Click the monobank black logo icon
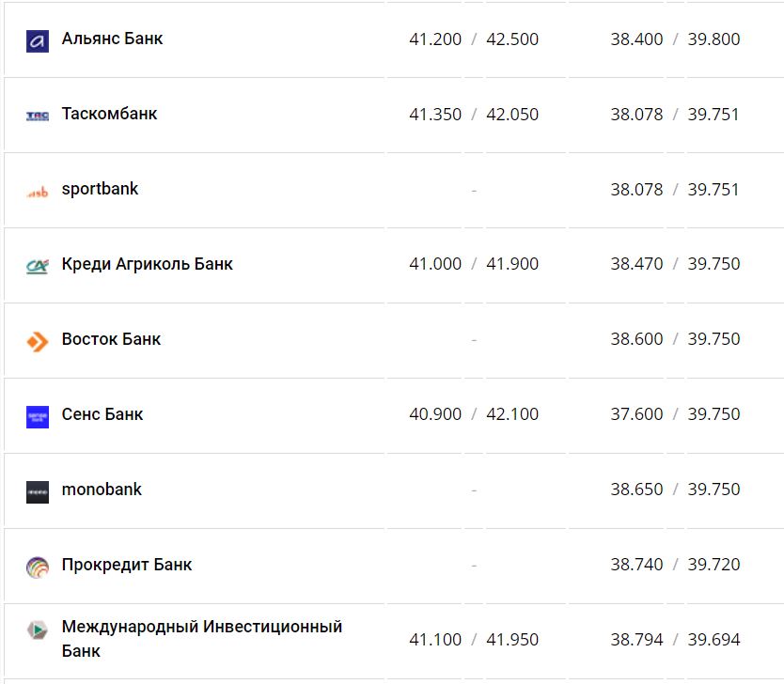 tap(38, 491)
